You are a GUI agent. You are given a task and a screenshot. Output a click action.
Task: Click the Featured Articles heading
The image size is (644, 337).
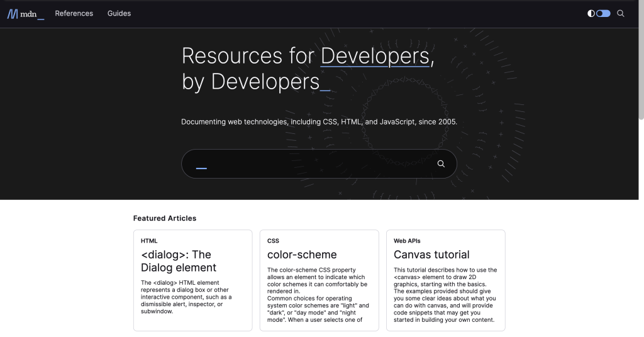(x=165, y=218)
